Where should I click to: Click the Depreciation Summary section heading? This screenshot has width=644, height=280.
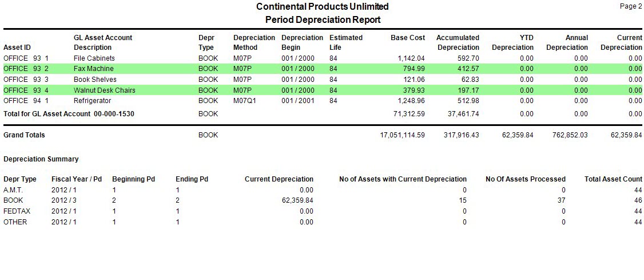tap(41, 159)
